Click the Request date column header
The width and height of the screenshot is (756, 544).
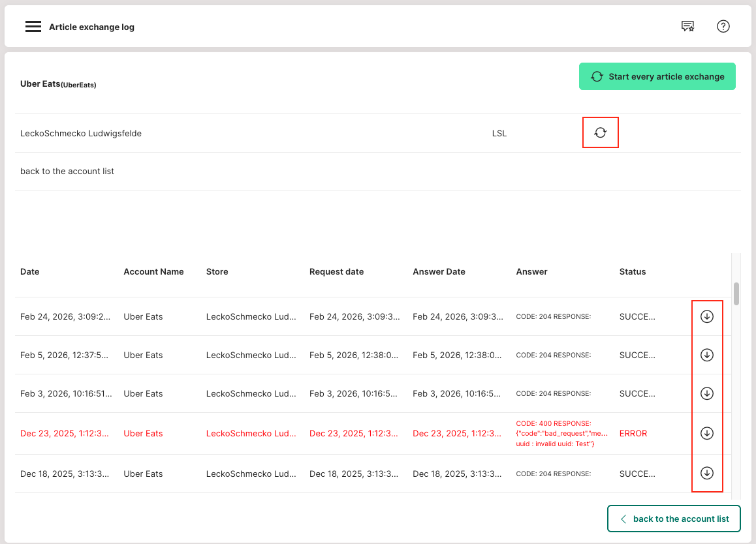336,272
